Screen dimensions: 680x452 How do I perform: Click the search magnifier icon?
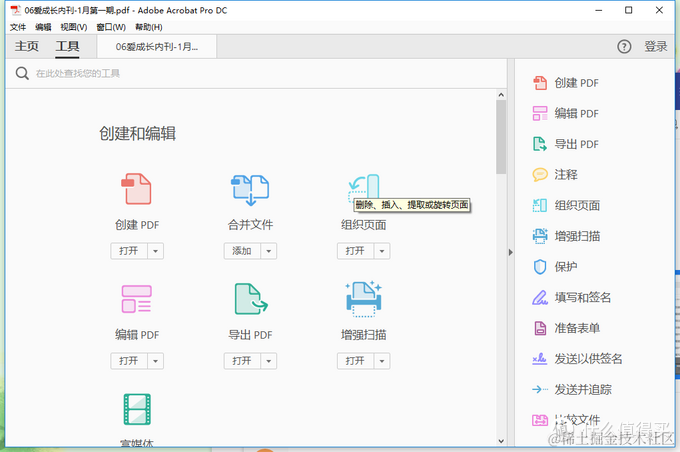[22, 73]
